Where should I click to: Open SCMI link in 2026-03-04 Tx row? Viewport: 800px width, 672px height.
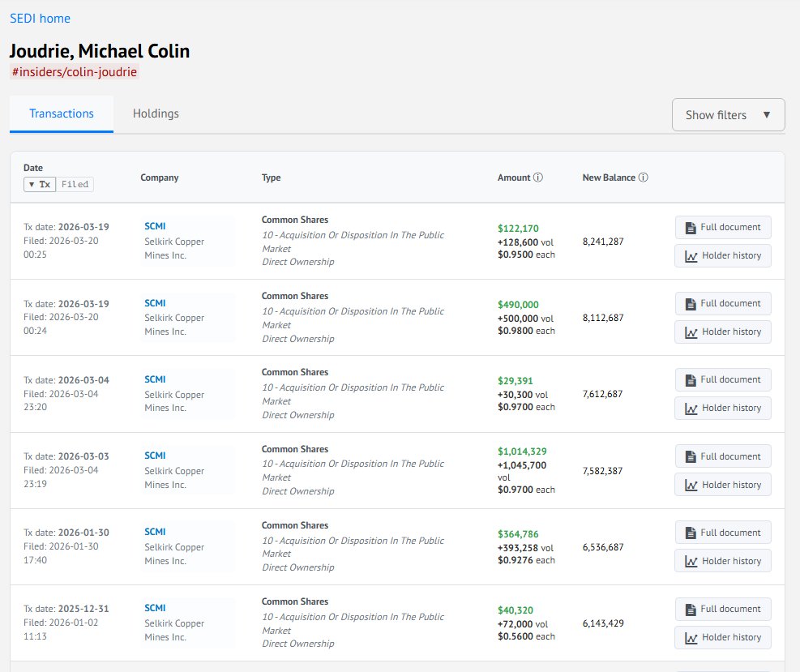coord(155,379)
